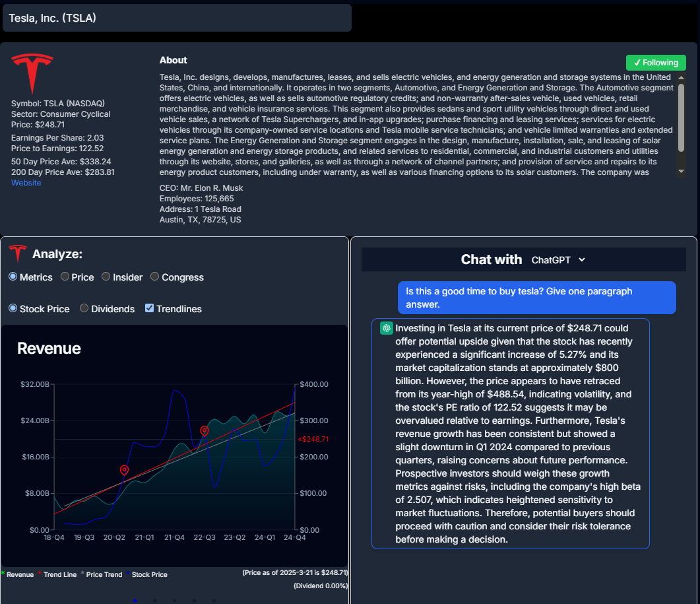
Task: Click the $32.00B revenue axis label
Action: [x=35, y=384]
